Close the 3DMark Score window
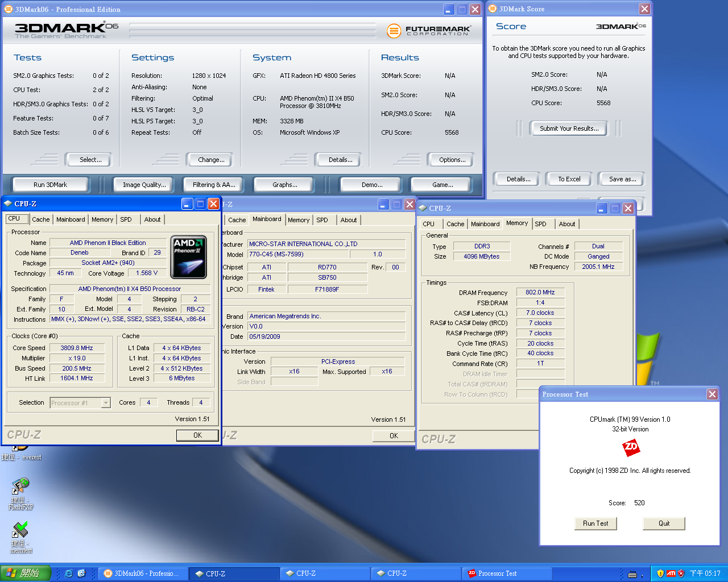The height and width of the screenshot is (582, 728). 644,9
